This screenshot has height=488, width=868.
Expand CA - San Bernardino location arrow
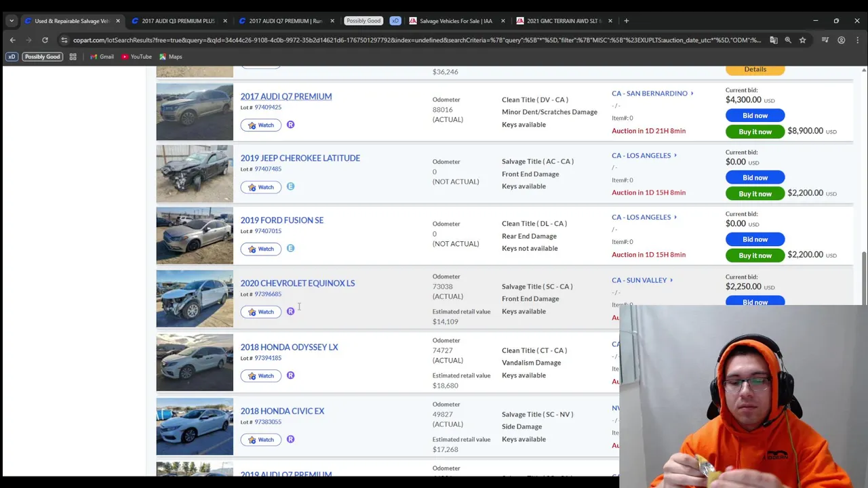[x=692, y=94]
